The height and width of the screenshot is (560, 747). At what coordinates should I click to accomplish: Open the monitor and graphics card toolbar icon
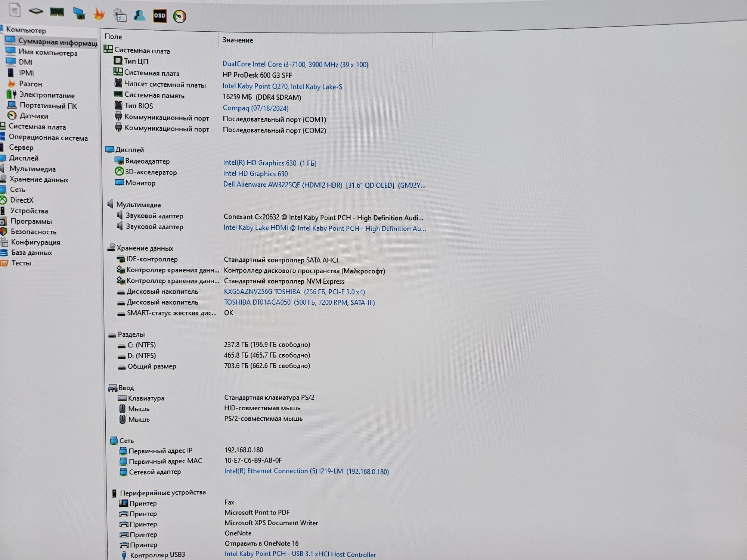tap(78, 13)
